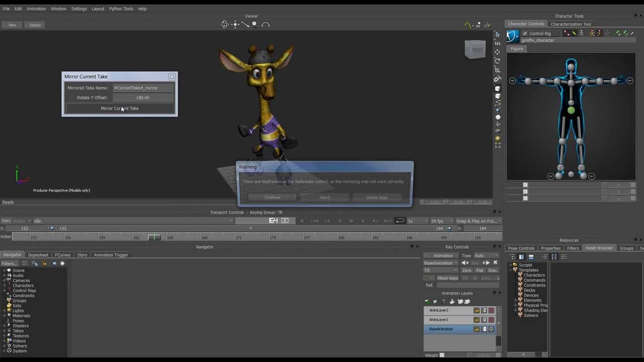Viewport: 644px width, 362px height.
Task: Select the Scale tool in viewer toolbar
Action: [497, 69]
